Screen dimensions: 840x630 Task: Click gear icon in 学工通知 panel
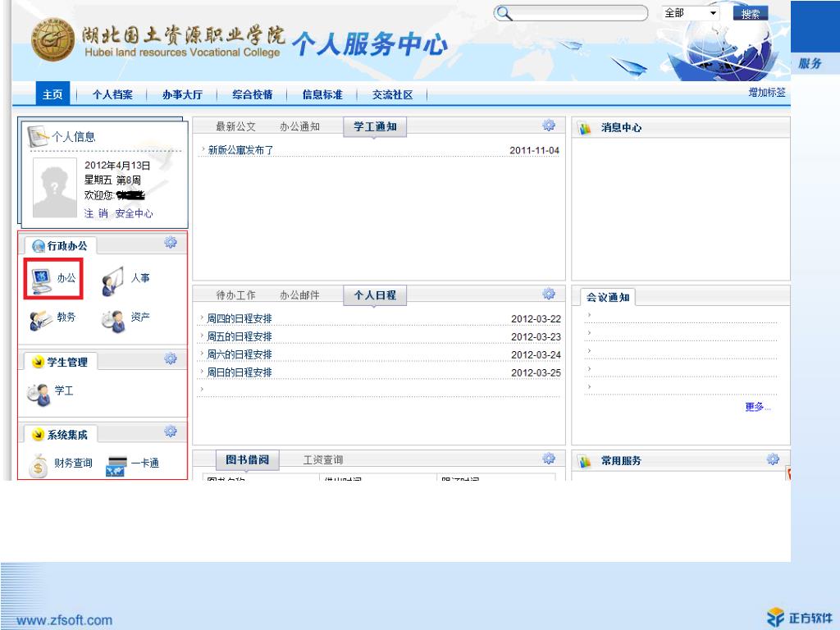point(549,126)
